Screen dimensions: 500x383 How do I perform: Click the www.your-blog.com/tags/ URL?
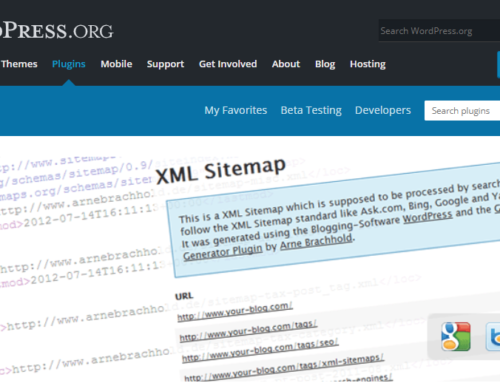[x=248, y=331]
